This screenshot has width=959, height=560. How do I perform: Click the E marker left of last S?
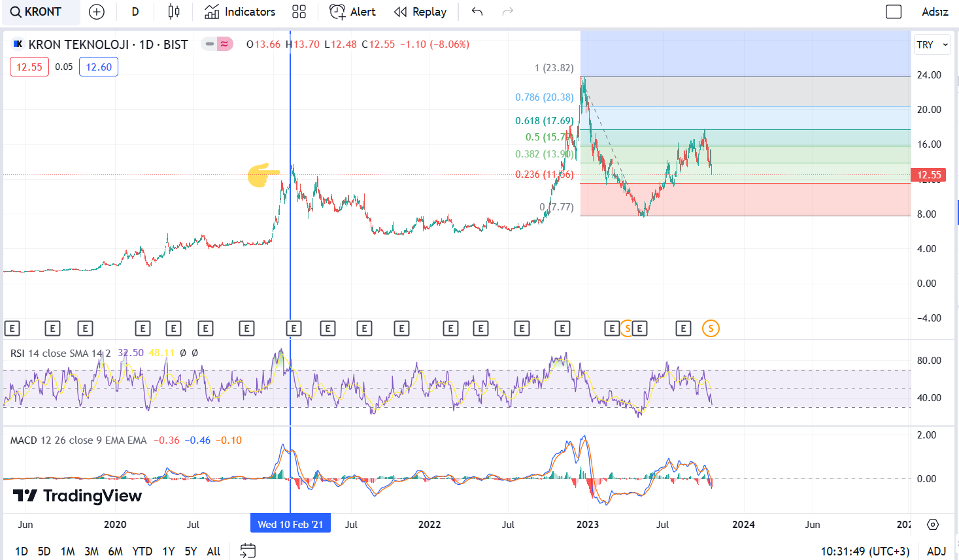coord(683,328)
